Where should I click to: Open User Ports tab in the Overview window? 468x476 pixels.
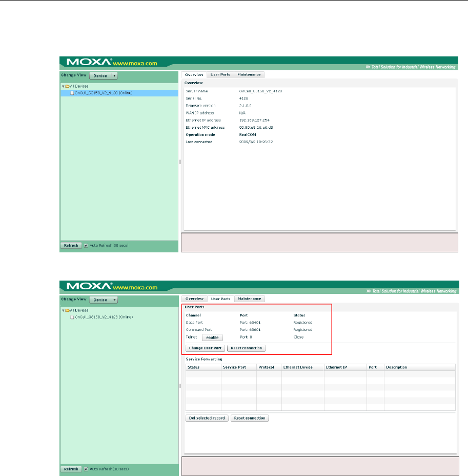coord(220,75)
